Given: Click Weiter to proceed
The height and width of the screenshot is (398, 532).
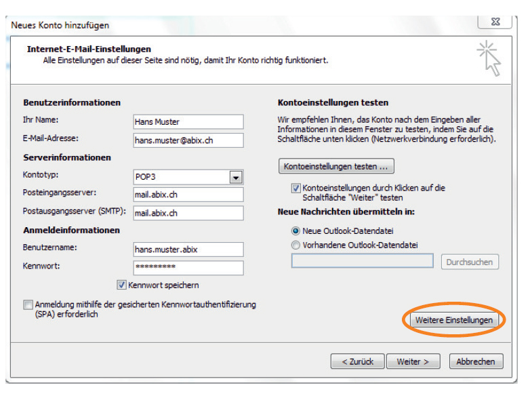Looking at the screenshot, I should [413, 361].
